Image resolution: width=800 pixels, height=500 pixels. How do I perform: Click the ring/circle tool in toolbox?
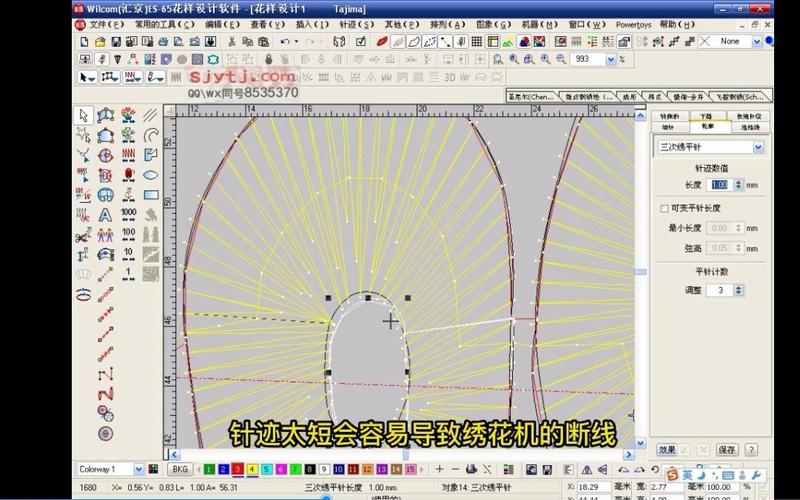point(106,434)
